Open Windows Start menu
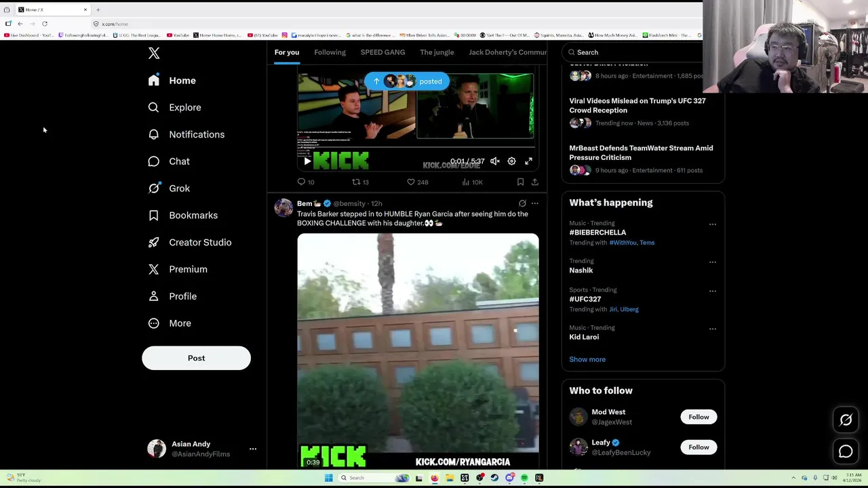This screenshot has width=868, height=488. click(x=328, y=478)
